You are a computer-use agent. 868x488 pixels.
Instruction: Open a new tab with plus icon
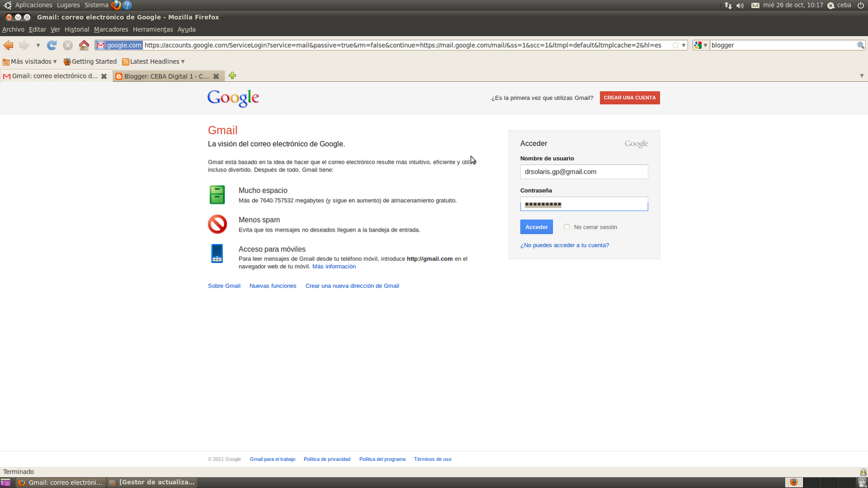pos(232,75)
